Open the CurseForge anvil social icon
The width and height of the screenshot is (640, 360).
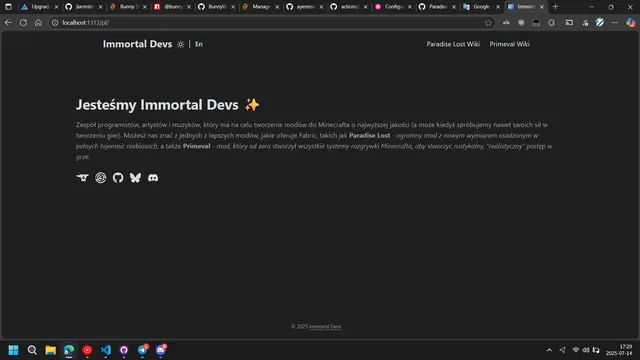click(82, 178)
